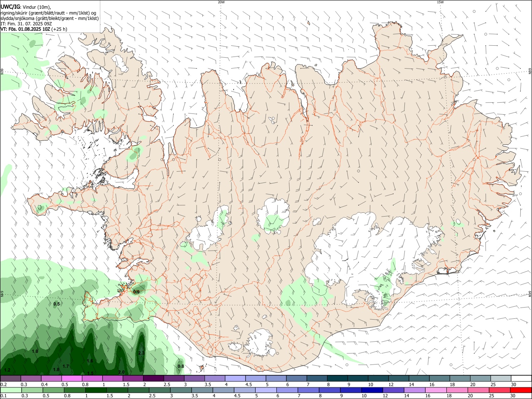532x399 pixels.
Task: Pick the darkest green rain swatch for 1–1.5
Action: [96, 390]
